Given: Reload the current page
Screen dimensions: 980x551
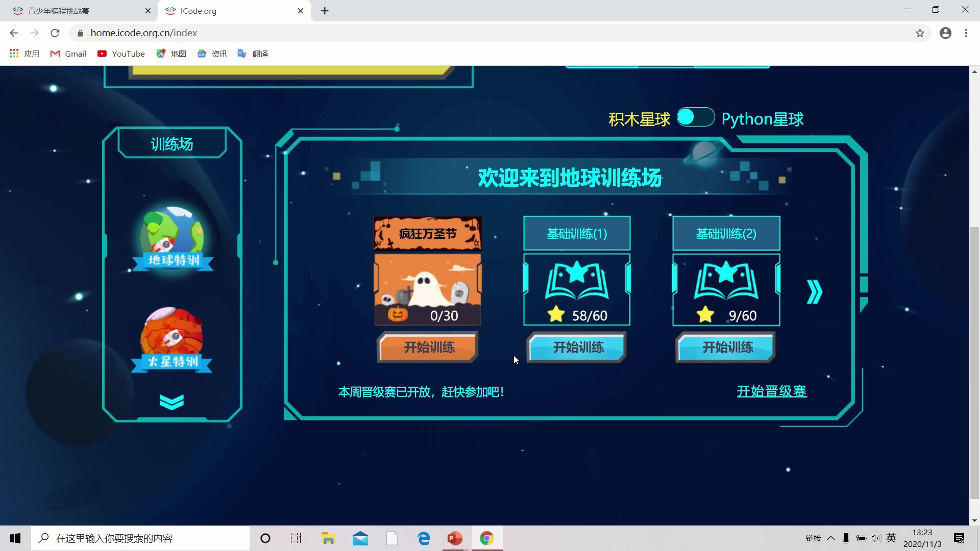Looking at the screenshot, I should (55, 33).
